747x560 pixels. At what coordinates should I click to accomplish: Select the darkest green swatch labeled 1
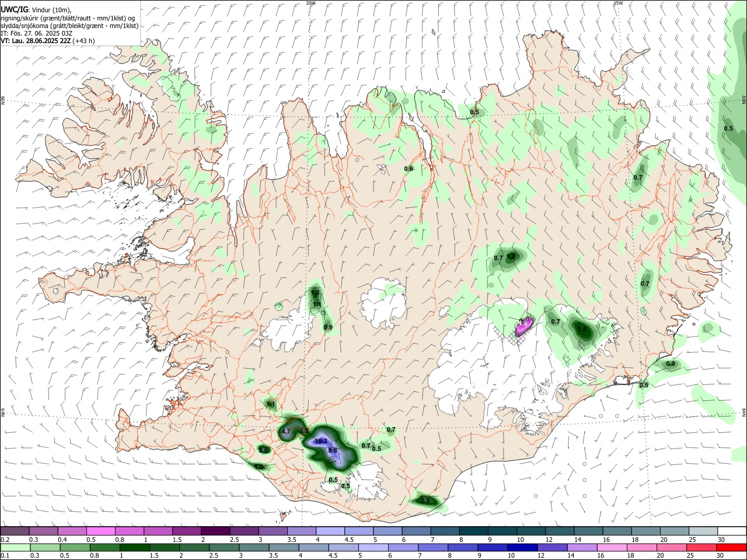point(135,547)
